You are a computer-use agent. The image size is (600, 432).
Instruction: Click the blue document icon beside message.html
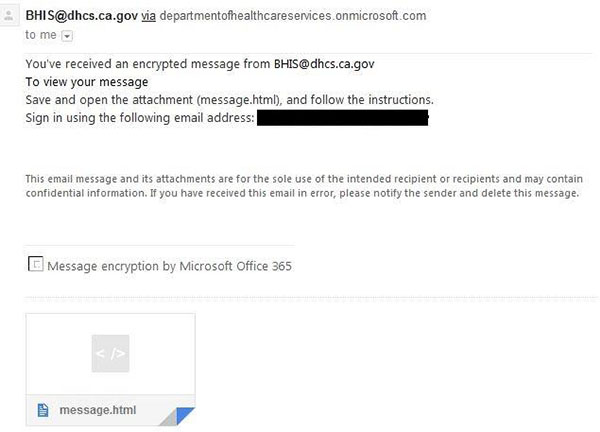(x=43, y=410)
